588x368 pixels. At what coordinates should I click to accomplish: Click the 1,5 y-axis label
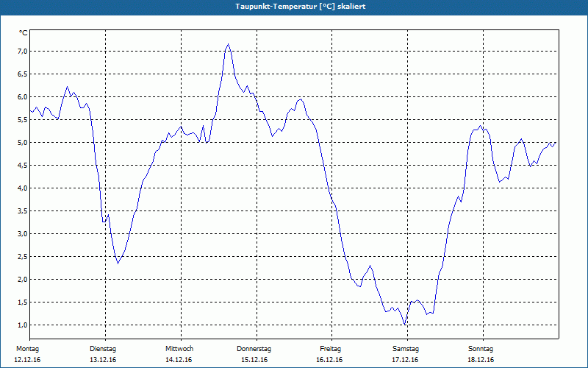pos(23,302)
